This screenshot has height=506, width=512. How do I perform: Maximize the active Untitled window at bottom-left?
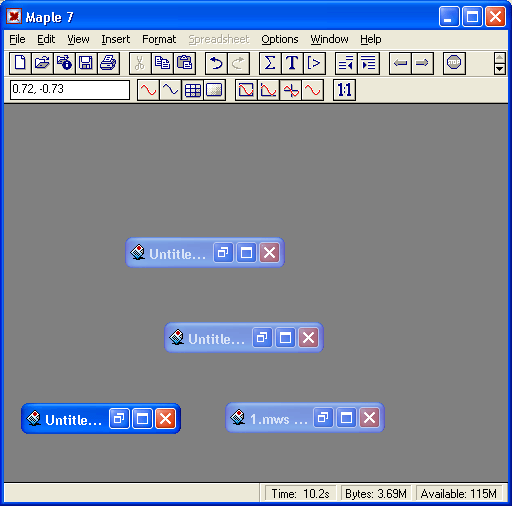pyautogui.click(x=142, y=418)
